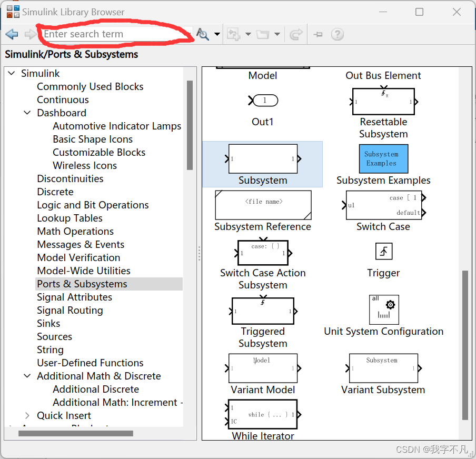Click the library tree horizontal scrollbar
Image resolution: width=476 pixels, height=459 pixels.
coord(76,434)
